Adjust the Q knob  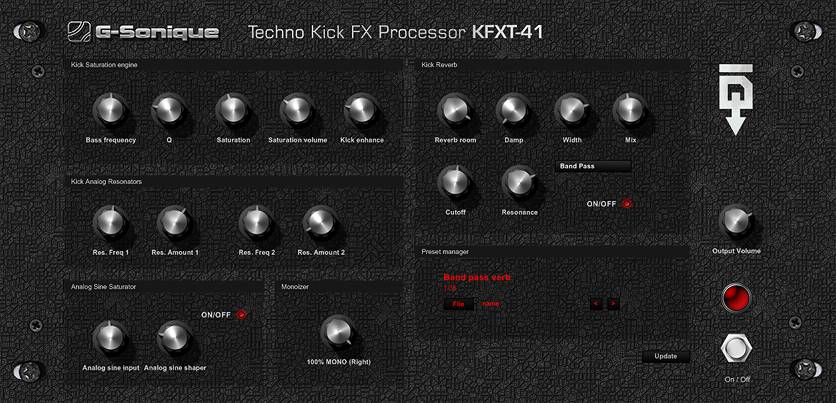168,110
